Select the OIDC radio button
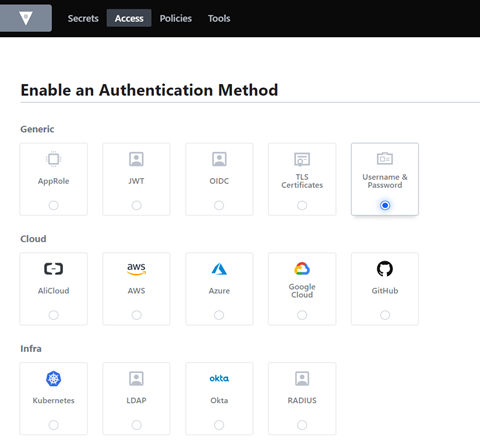This screenshot has width=480, height=448. 219,205
